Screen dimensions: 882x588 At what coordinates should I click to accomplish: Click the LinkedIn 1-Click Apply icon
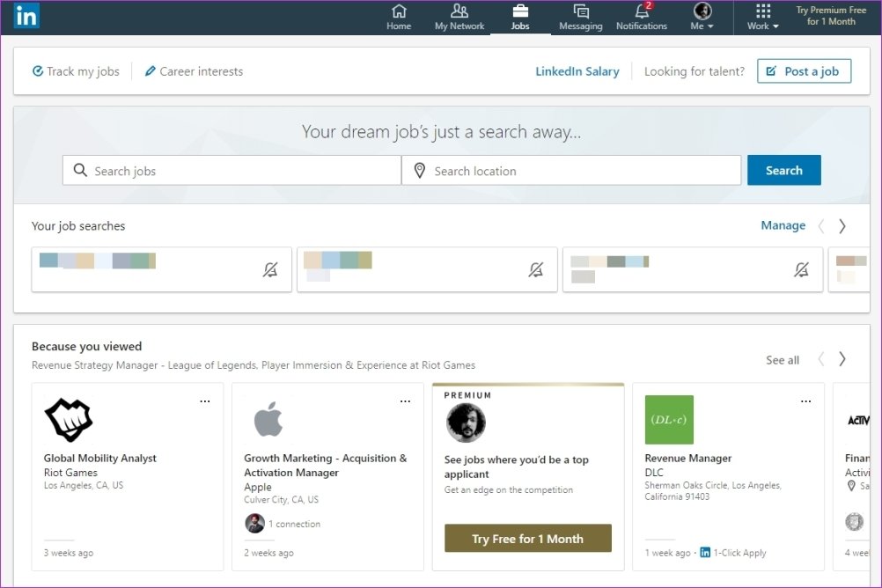click(705, 553)
